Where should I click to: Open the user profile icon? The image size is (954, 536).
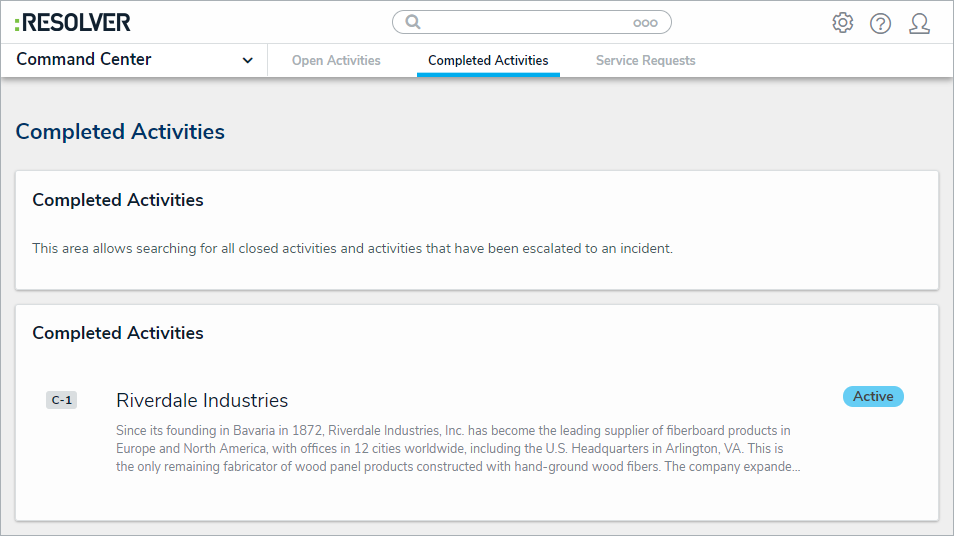[x=919, y=23]
